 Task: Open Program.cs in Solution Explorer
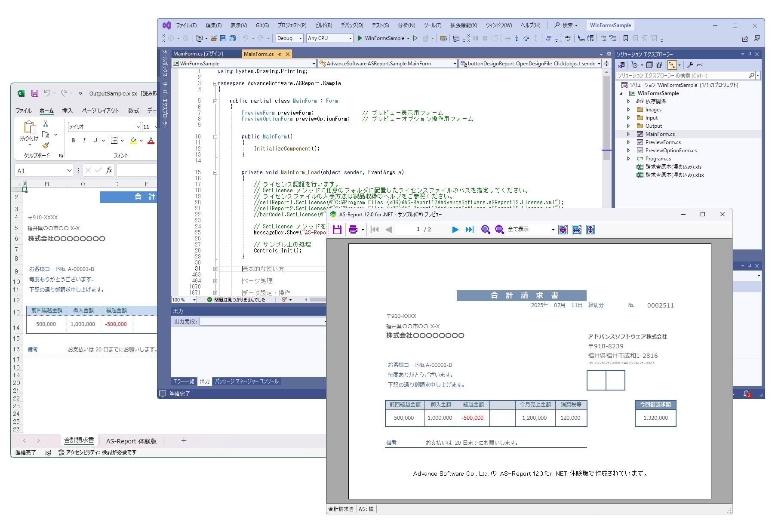click(x=658, y=159)
